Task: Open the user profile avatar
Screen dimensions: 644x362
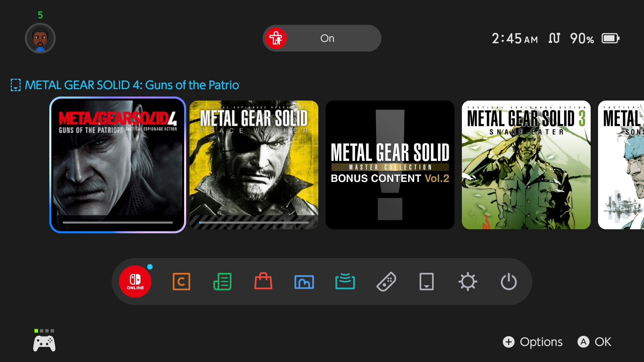Action: [40, 38]
